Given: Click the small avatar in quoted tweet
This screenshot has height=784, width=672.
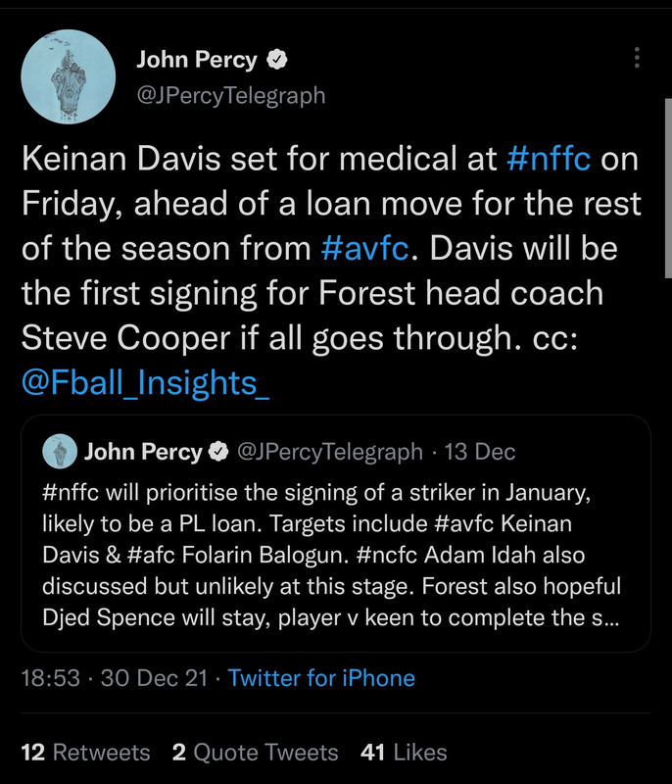Looking at the screenshot, I should coord(61,451).
